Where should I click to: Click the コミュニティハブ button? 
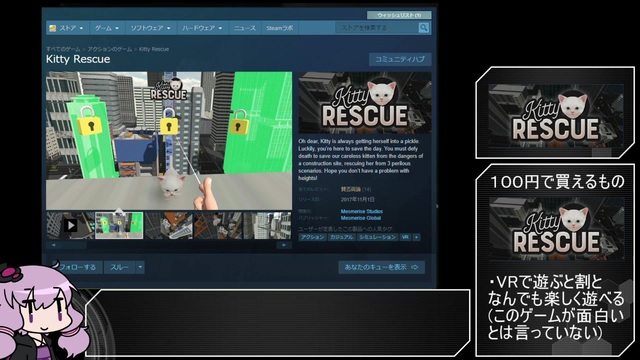(x=400, y=59)
